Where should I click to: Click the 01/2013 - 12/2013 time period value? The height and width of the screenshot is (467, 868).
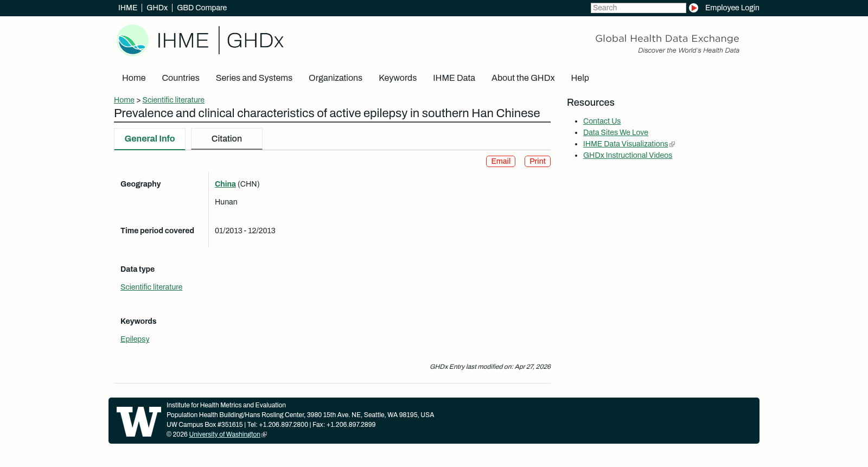click(245, 231)
